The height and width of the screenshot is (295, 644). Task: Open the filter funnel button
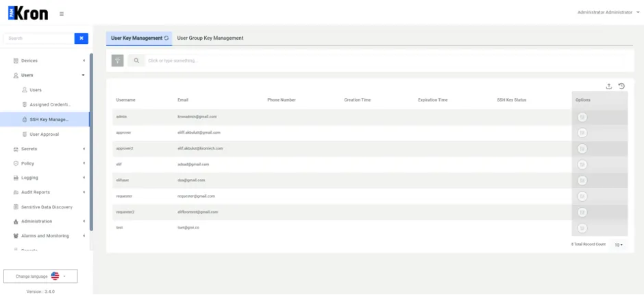click(x=117, y=60)
